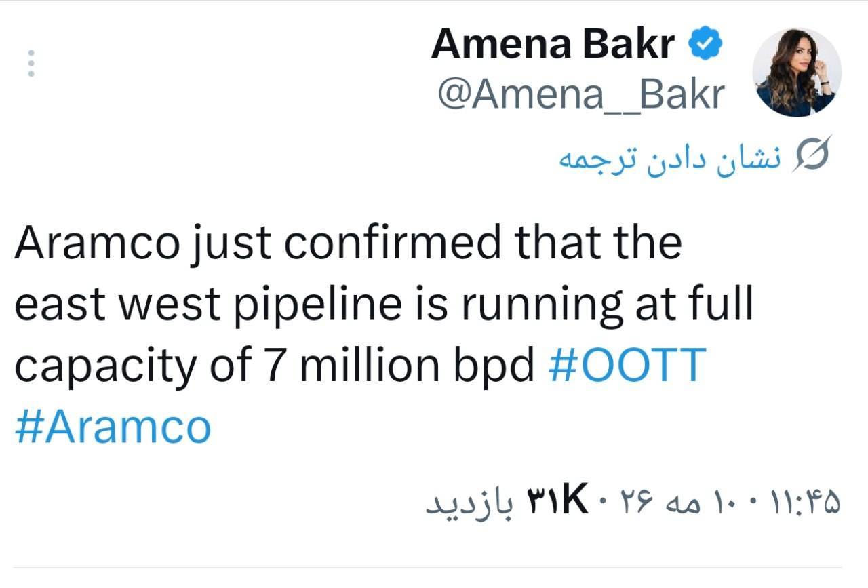The image size is (868, 588).
Task: Open the #Aramco hashtag
Action: coord(113,427)
